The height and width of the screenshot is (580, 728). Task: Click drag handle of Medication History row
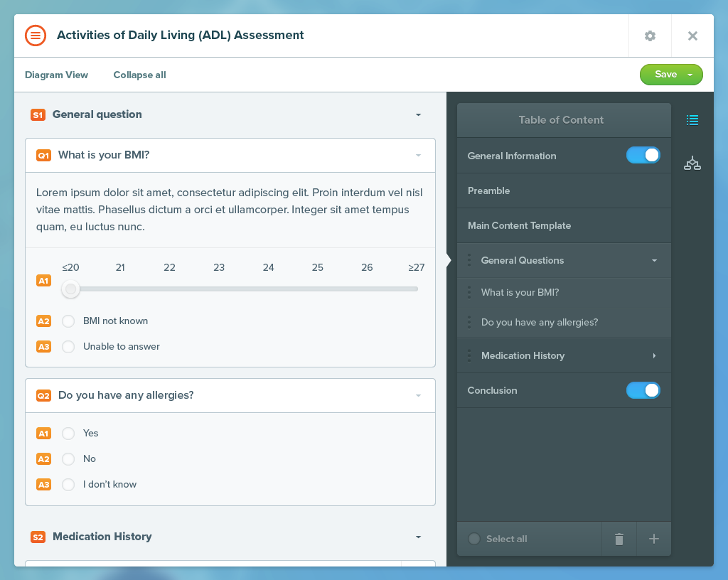coord(469,355)
